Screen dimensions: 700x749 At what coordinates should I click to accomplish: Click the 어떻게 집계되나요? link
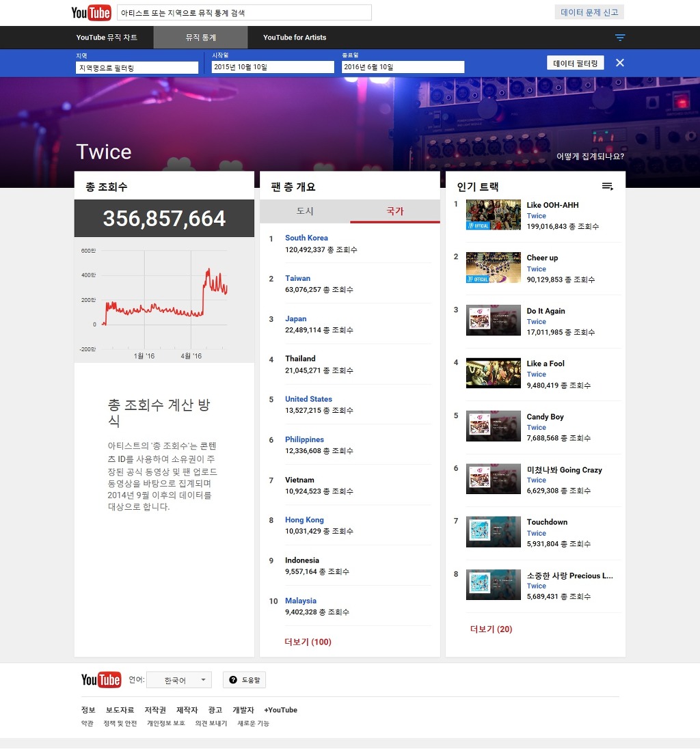coord(590,156)
